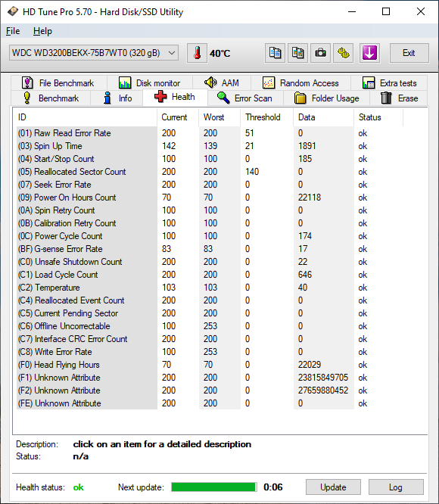The width and height of the screenshot is (439, 504).
Task: Select the Reallocated Event Count row
Action: 210,300
